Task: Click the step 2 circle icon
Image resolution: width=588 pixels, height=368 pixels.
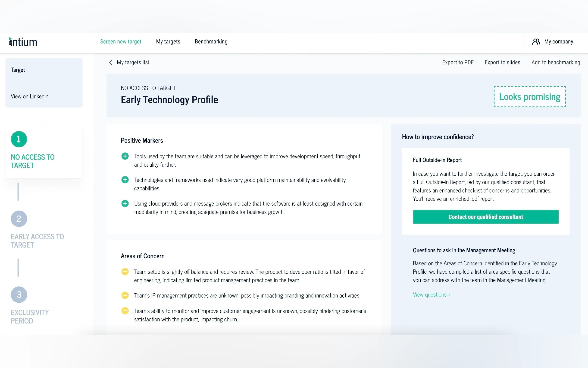Action: click(x=19, y=219)
